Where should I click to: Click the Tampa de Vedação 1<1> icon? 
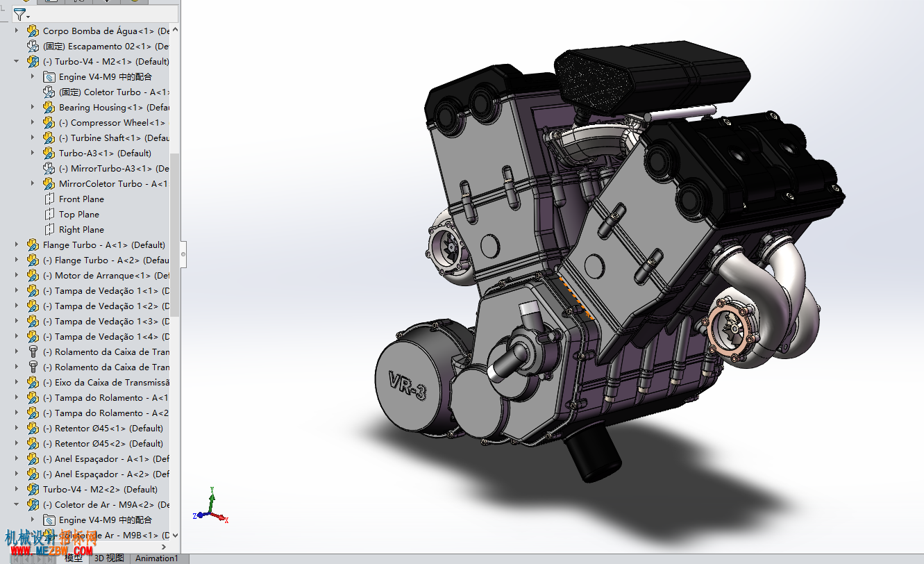33,290
